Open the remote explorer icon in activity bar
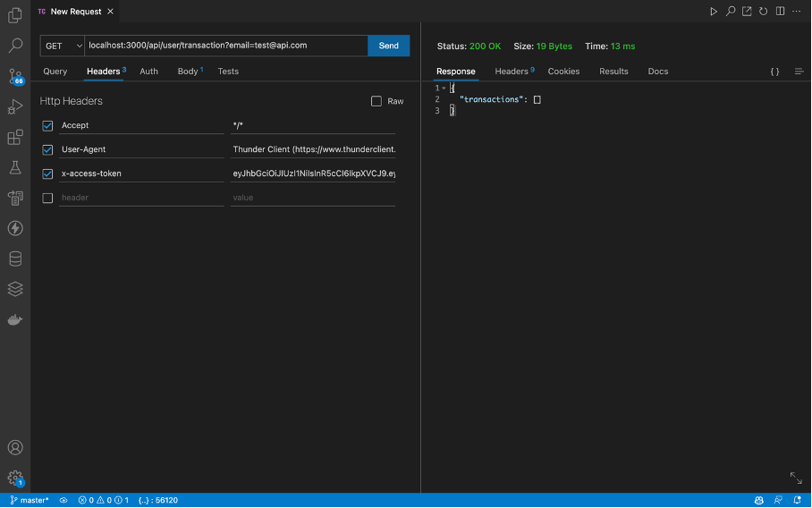 coord(15,198)
